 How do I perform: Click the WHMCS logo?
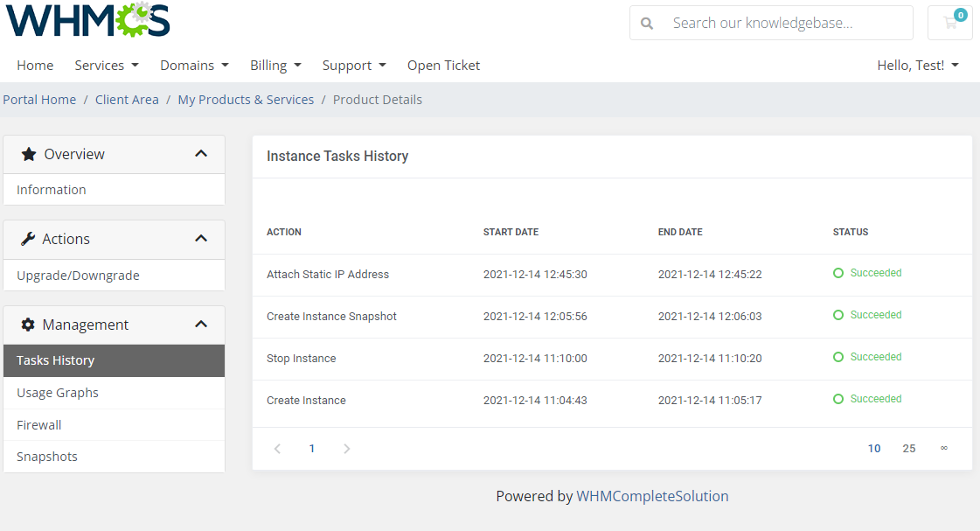coord(88,19)
